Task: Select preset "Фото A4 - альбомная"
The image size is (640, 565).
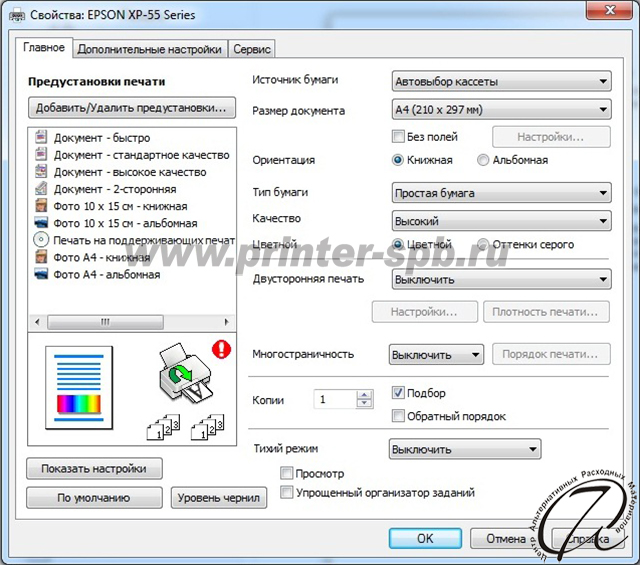Action: click(x=107, y=274)
